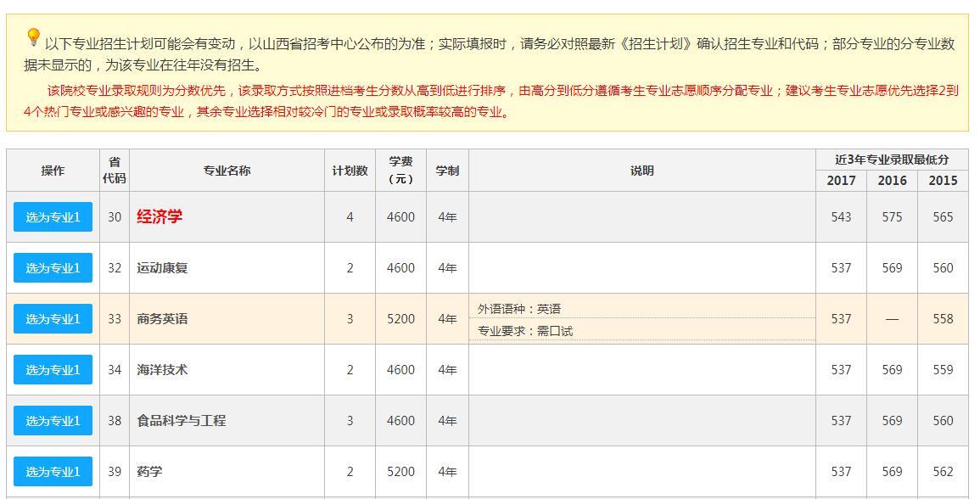Click the 外语语种:英语 note text

point(519,309)
